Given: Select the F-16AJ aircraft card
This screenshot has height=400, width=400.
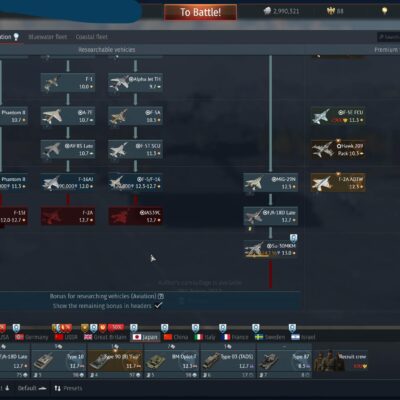Looking at the screenshot, I should 68,183.
